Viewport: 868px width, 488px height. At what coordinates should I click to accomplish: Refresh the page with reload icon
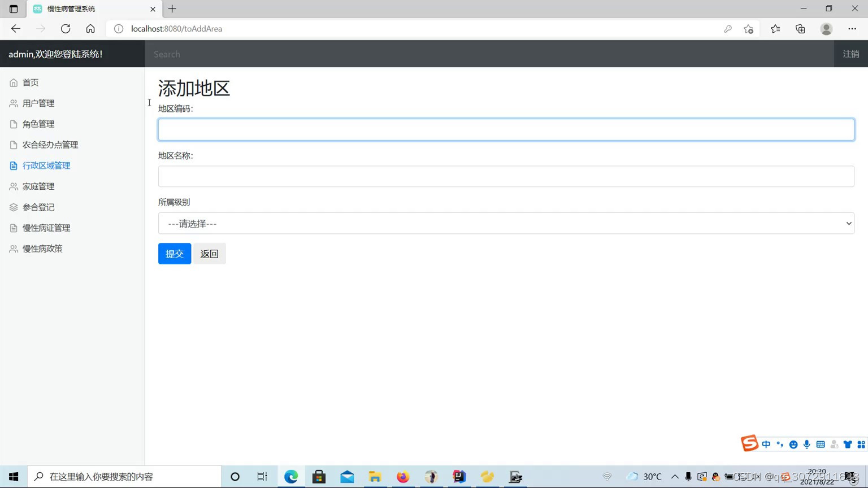[x=66, y=29]
